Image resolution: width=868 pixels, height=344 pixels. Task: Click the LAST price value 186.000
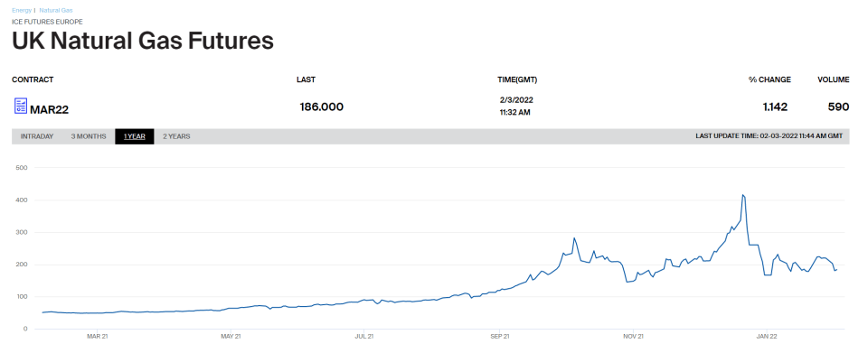(322, 107)
